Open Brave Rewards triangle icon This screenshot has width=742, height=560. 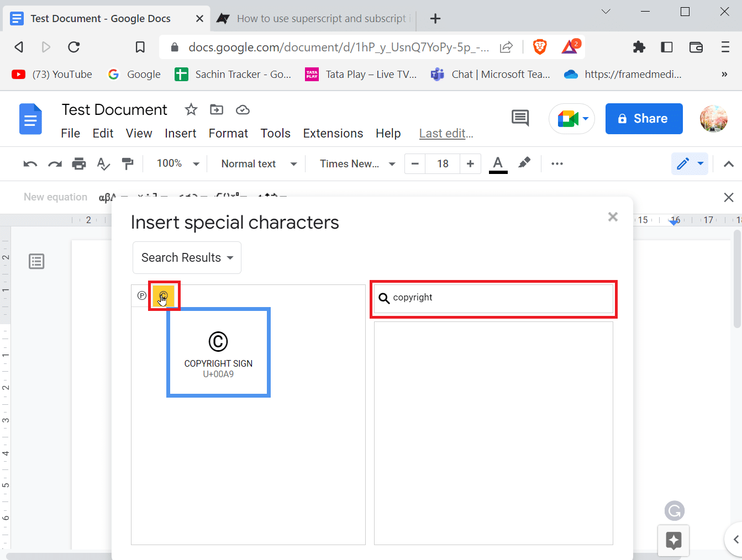[x=570, y=46]
